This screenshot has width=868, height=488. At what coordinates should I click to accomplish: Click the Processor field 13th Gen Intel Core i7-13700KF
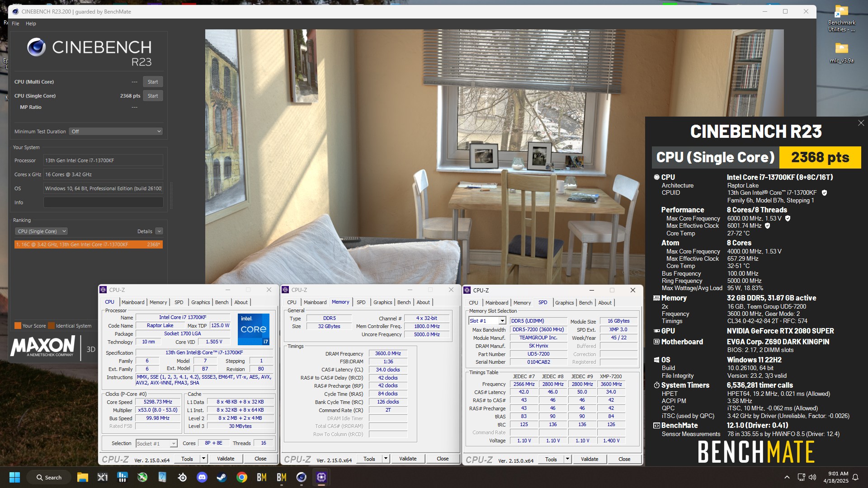(x=103, y=160)
